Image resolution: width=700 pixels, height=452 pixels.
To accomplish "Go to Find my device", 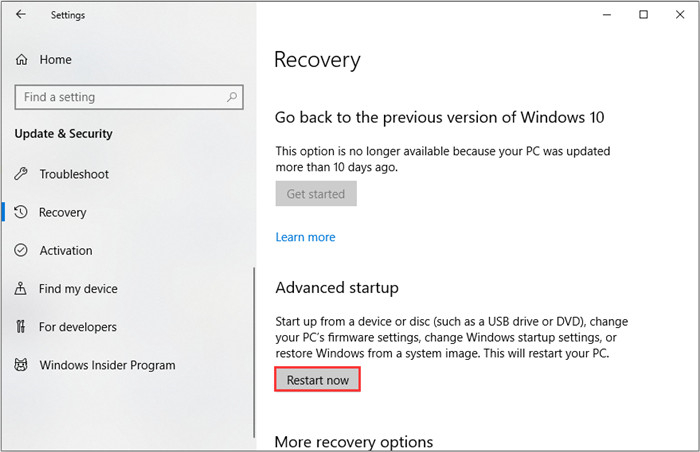I will (78, 289).
